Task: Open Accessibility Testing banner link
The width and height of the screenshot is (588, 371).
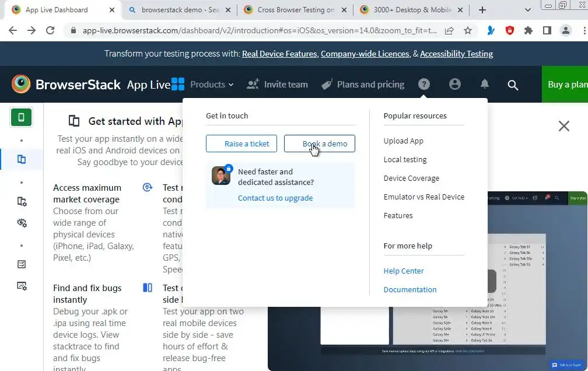Action: pyautogui.click(x=456, y=54)
